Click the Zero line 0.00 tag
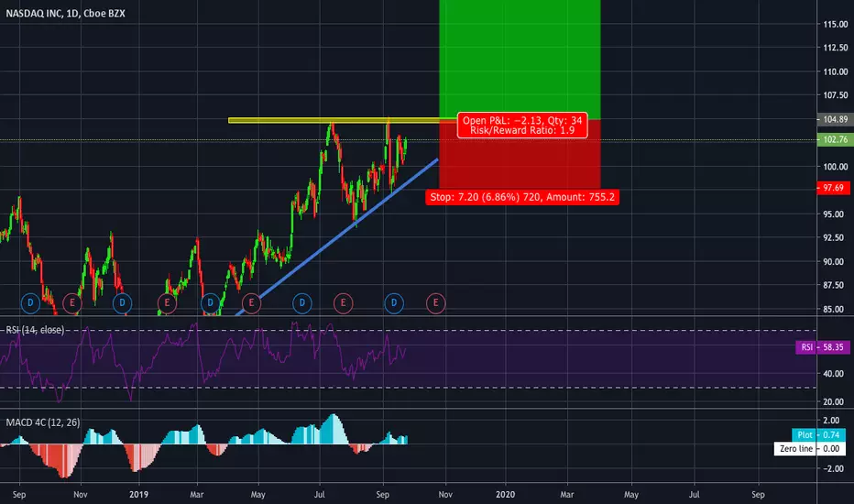The width and height of the screenshot is (854, 504). 810,449
